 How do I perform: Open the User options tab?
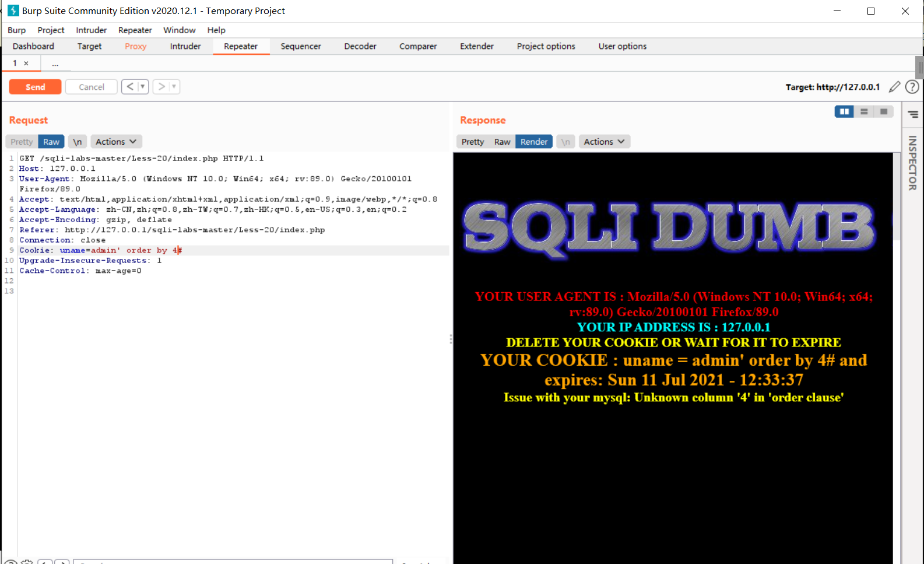[x=623, y=47]
